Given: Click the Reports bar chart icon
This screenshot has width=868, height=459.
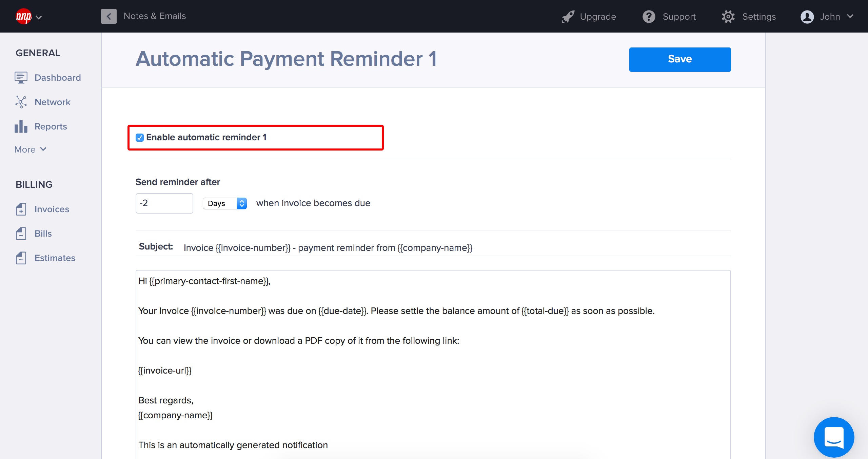Looking at the screenshot, I should (21, 126).
